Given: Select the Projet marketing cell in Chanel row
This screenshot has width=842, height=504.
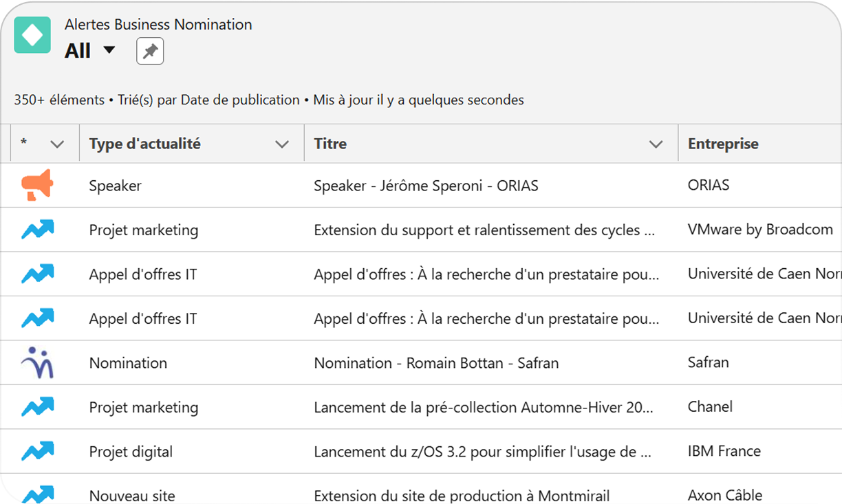Looking at the screenshot, I should coord(144,407).
